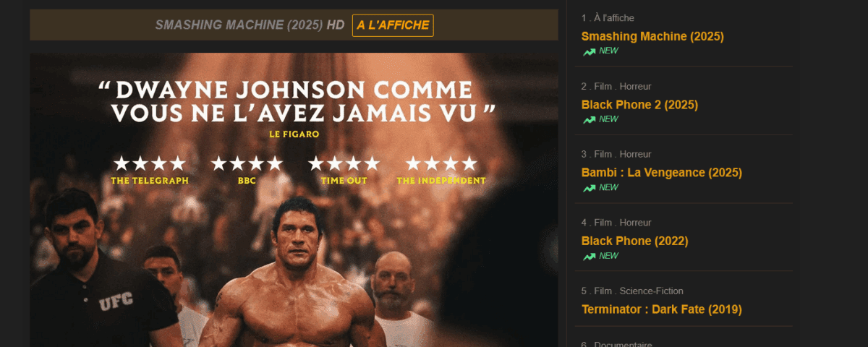Click the trending icon under Bambi : La Vengeance
Screen dimensions: 868x347
(x=590, y=188)
